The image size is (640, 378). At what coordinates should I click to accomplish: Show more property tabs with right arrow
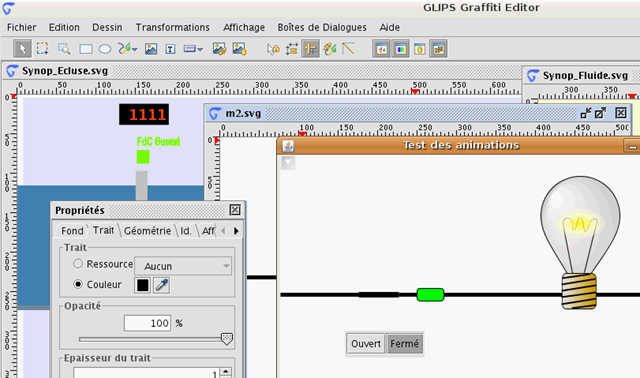236,231
